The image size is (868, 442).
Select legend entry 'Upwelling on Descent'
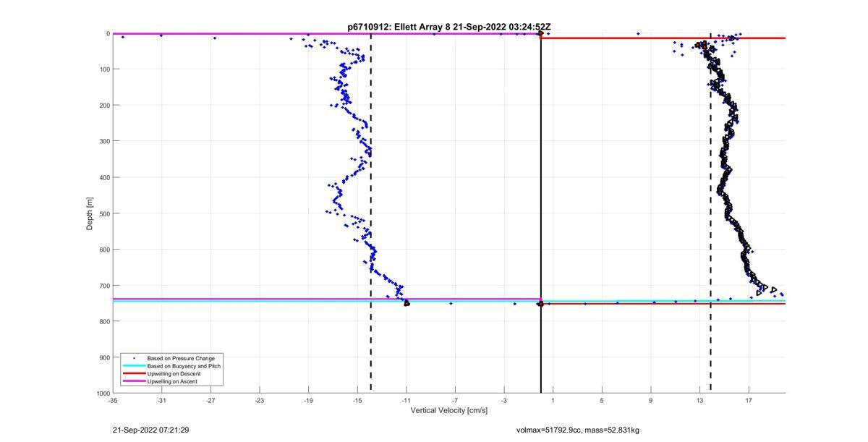point(174,373)
